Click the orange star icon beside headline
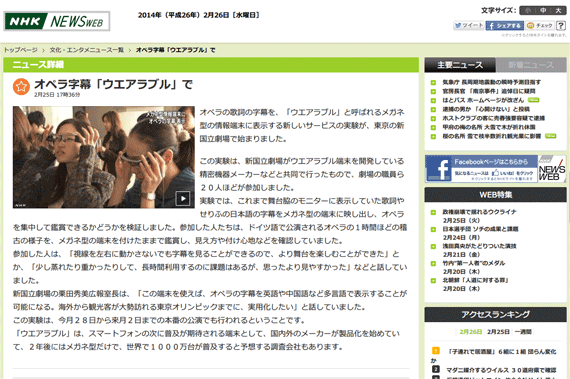Screen dimensions: 570x379 (x=21, y=86)
